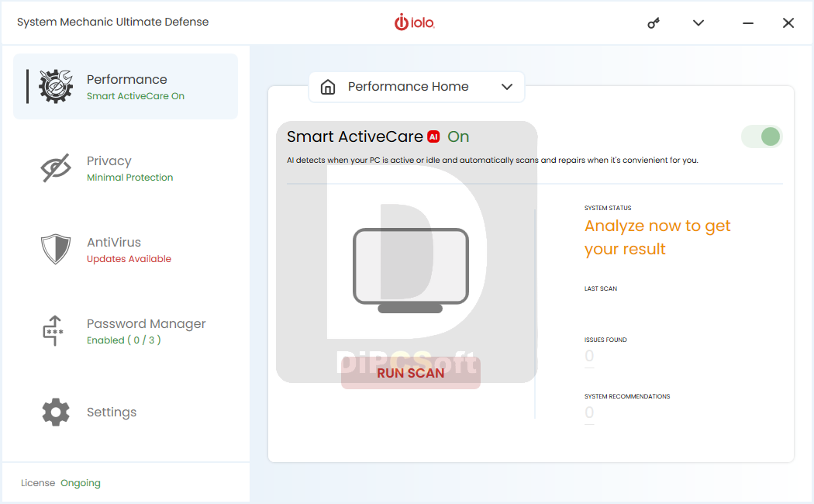Click the RUN SCAN button
This screenshot has height=504, width=814.
pyautogui.click(x=411, y=373)
